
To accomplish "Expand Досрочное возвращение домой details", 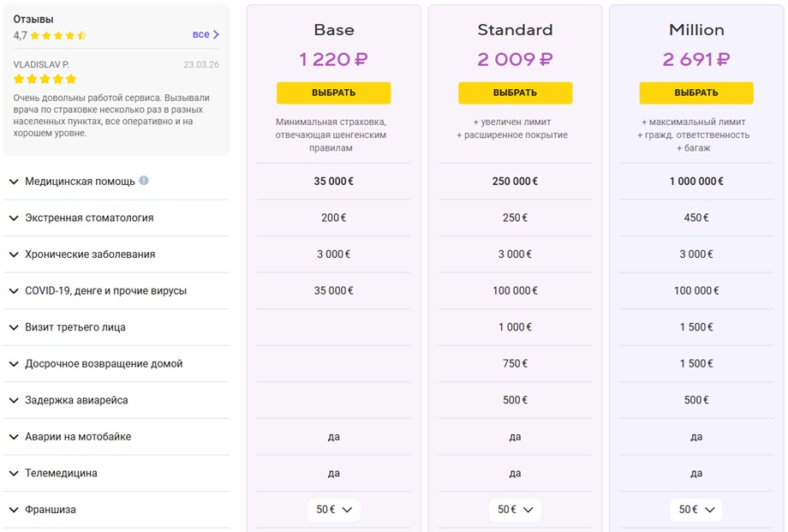I will pos(116,363).
